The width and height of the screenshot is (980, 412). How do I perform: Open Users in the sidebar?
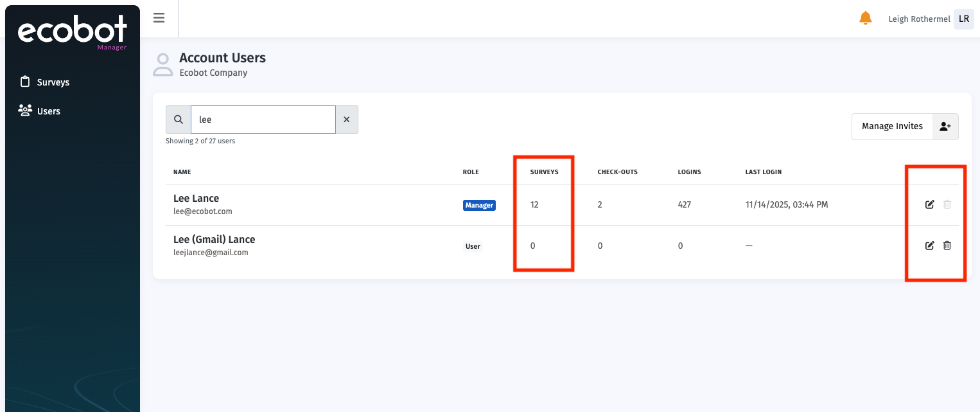[48, 111]
